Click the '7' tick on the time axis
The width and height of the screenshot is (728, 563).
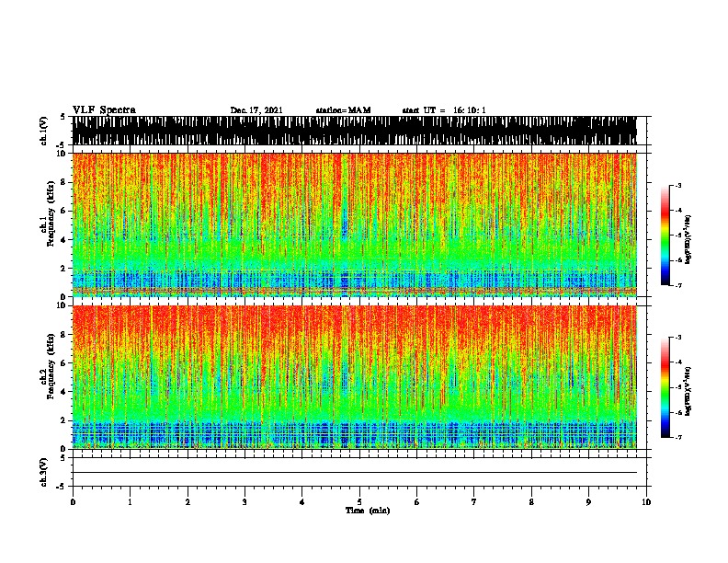(474, 502)
